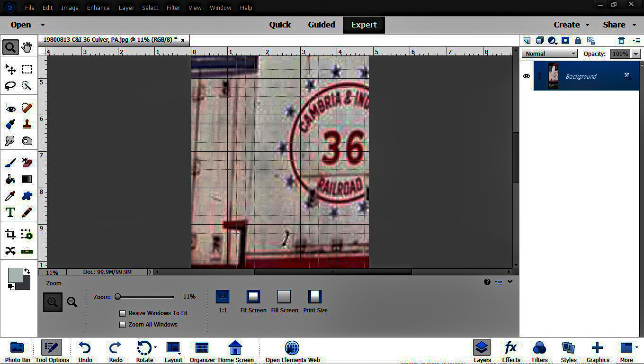Select the Eraser tool

point(27,163)
